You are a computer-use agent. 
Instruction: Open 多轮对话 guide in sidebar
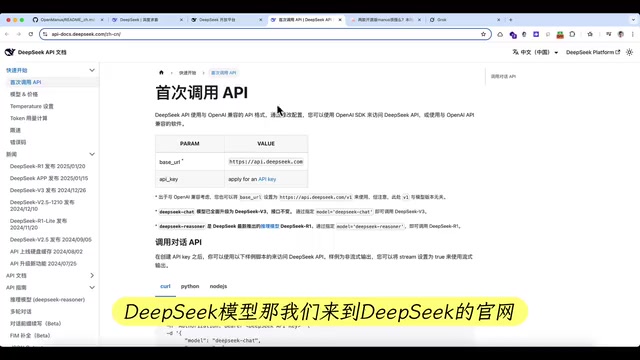(x=20, y=311)
